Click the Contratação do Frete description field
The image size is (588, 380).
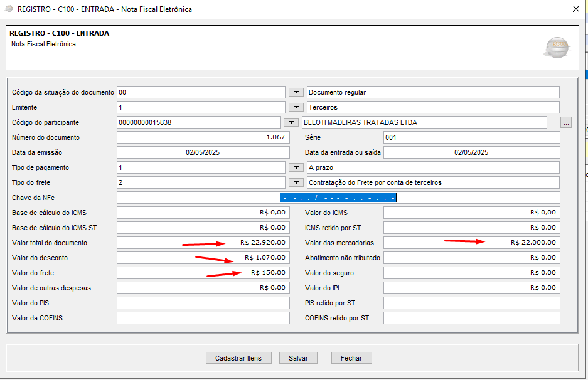(433, 182)
